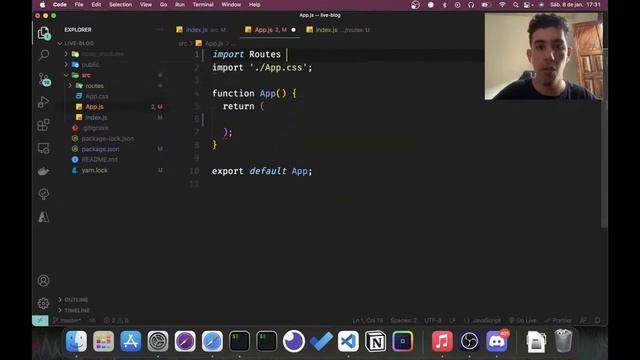Image resolution: width=640 pixels, height=360 pixels.
Task: Click the Wi-Fi icon in the menu bar
Action: [x=502, y=4]
